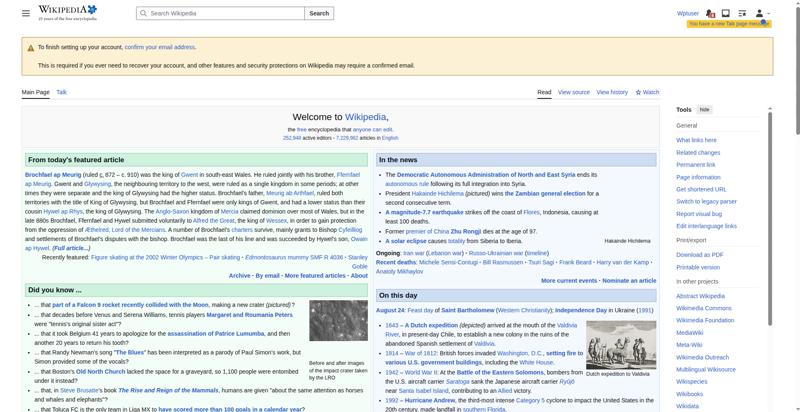
Task: Focus the Search Wikipedia input field
Action: 220,13
